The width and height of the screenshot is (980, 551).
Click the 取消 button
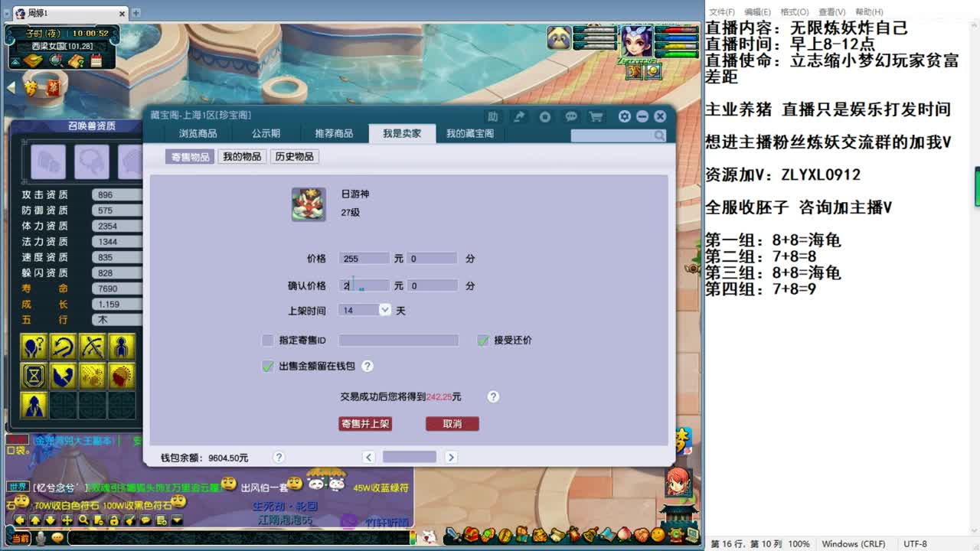(452, 424)
